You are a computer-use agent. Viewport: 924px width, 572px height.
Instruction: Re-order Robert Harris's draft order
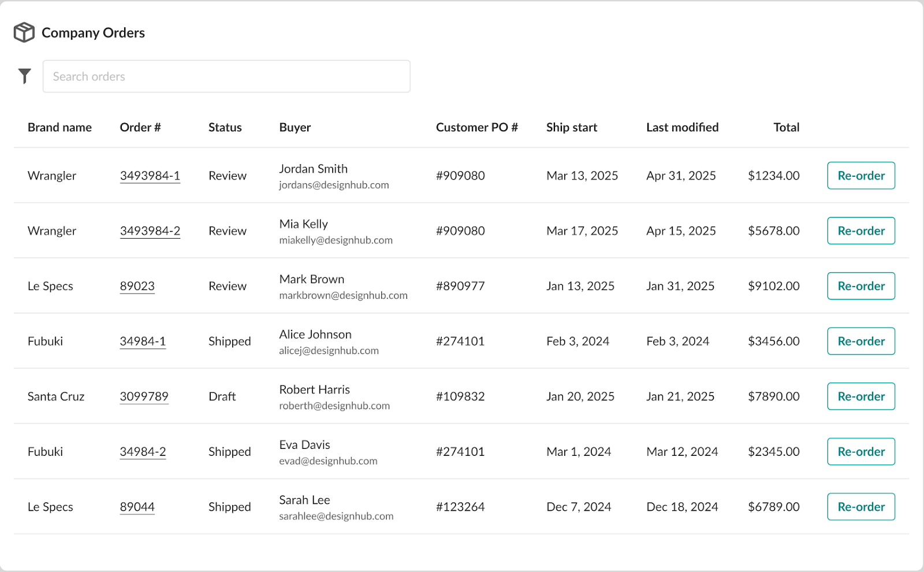click(x=860, y=396)
